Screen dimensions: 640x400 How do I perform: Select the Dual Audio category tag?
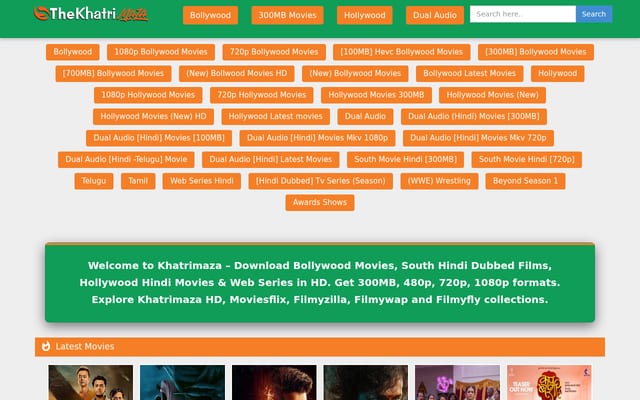click(x=365, y=116)
